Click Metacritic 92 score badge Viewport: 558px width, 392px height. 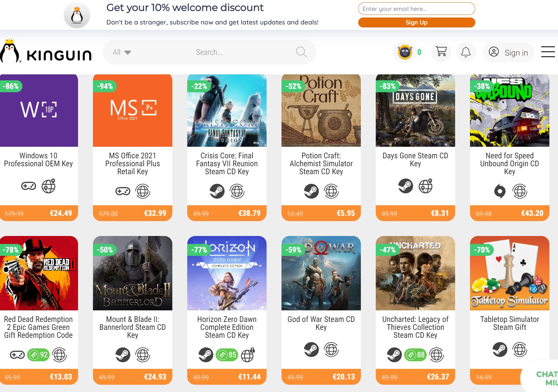[38, 355]
